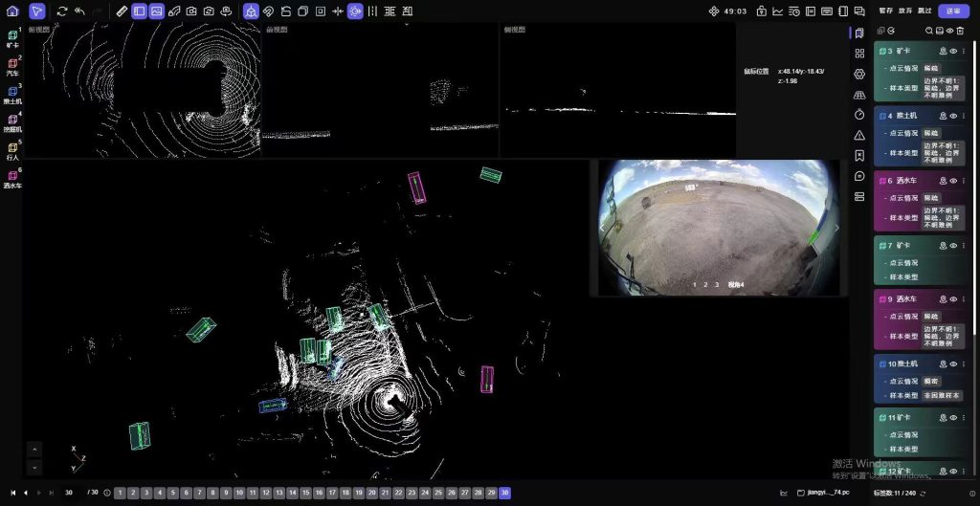The height and width of the screenshot is (506, 980).
Task: Toggle visibility of object 4 推土机
Action: point(953,116)
